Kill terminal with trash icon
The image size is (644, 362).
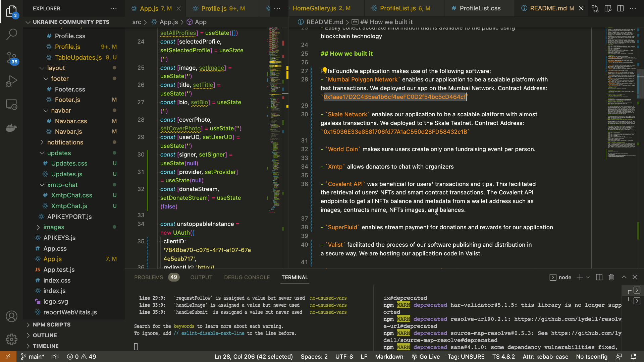point(611,277)
